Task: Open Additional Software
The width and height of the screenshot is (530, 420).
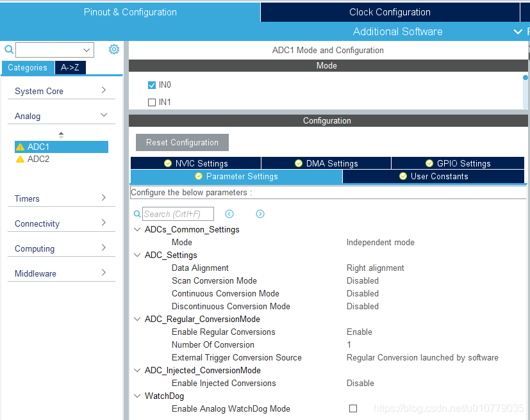Action: [397, 32]
